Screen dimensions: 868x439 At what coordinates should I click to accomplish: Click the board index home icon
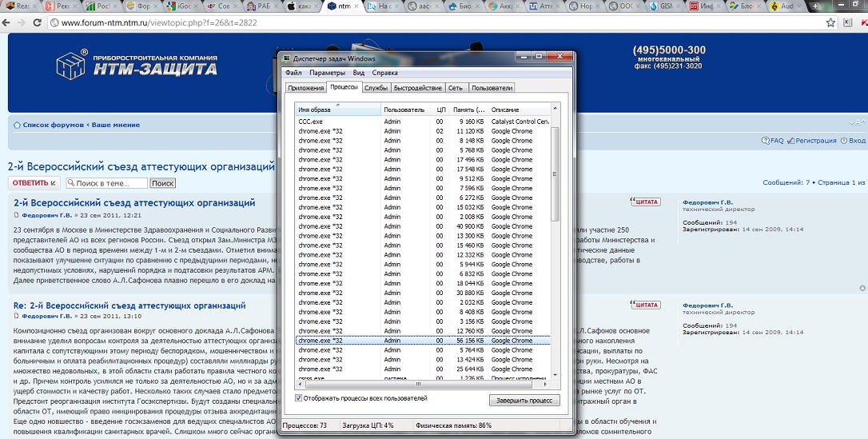[x=17, y=125]
